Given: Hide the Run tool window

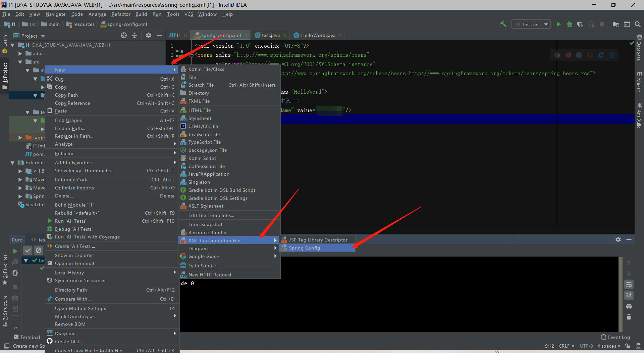Looking at the screenshot, I should 629,239.
